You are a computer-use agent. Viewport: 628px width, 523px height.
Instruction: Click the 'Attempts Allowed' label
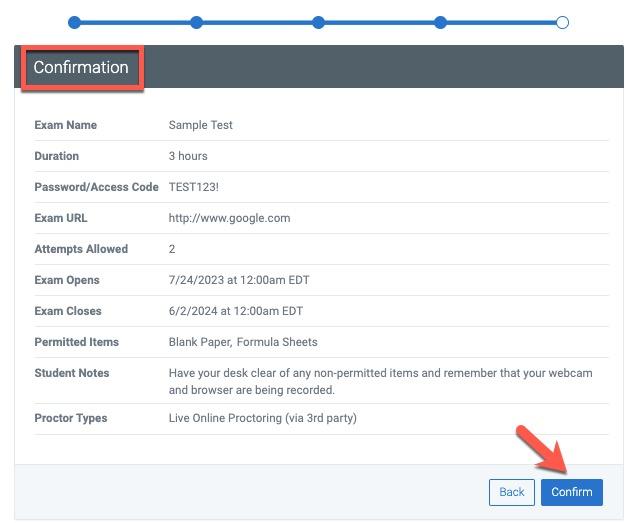81,249
